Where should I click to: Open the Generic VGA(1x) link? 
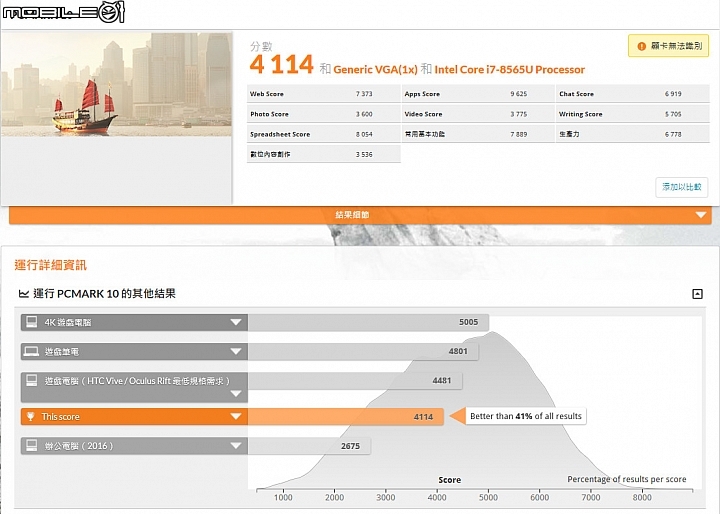click(375, 69)
